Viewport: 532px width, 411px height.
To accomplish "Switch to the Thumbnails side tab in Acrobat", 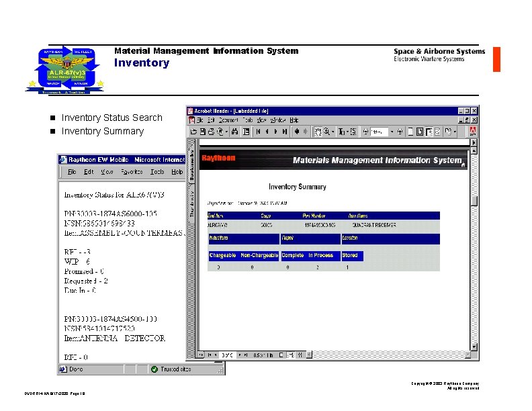I will [191, 203].
